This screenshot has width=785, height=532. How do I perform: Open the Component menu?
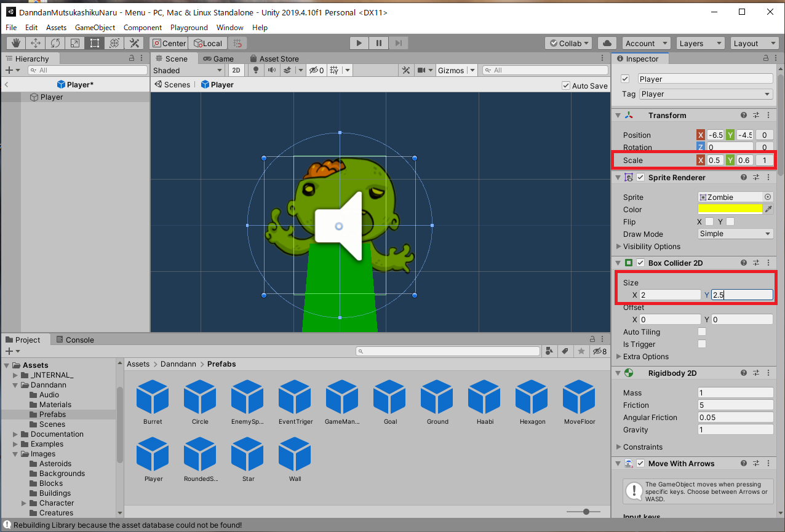point(143,27)
